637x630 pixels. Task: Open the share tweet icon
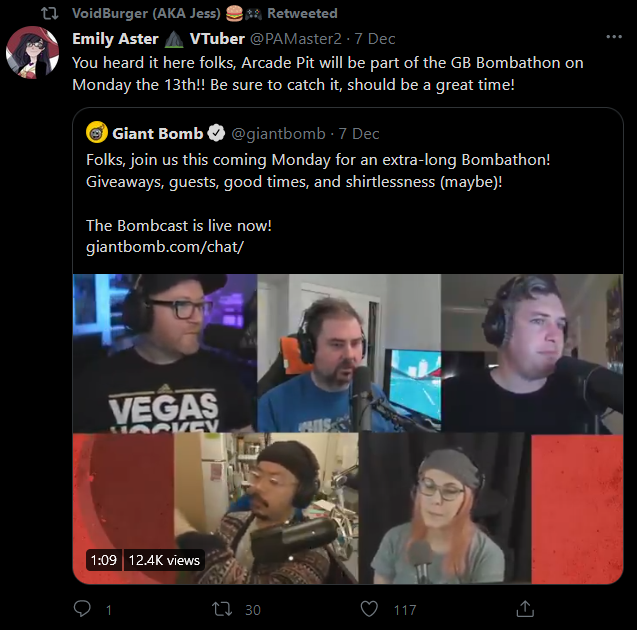tap(525, 608)
